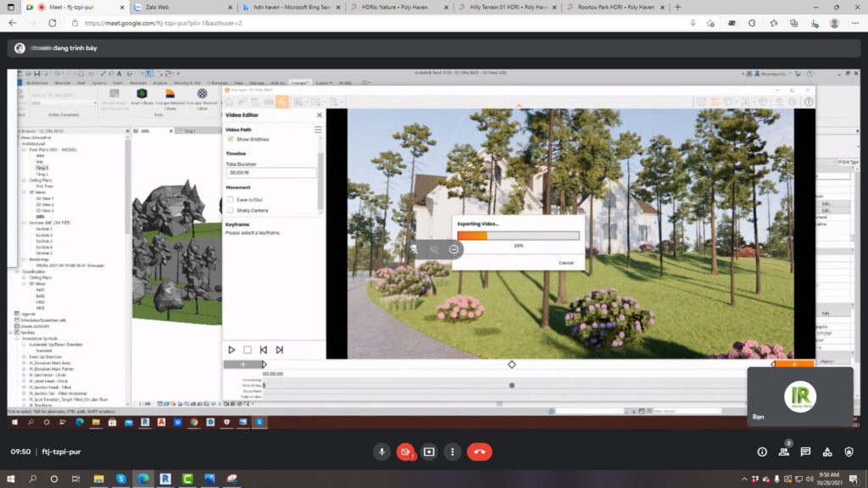Open the Meet chat panel
This screenshot has width=868, height=488.
point(805,452)
